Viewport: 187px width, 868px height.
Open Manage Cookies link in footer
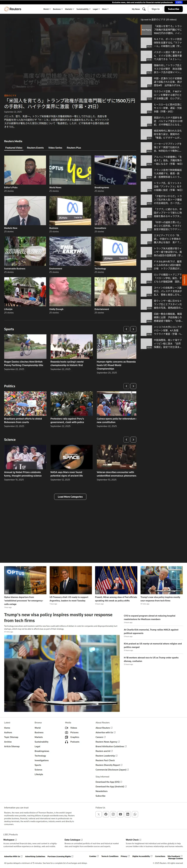point(175,858)
